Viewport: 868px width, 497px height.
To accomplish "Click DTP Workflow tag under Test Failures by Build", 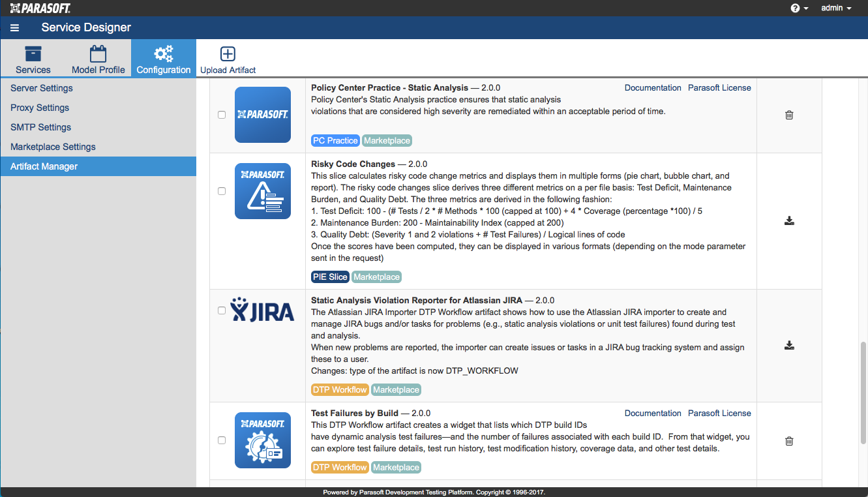I will click(340, 467).
